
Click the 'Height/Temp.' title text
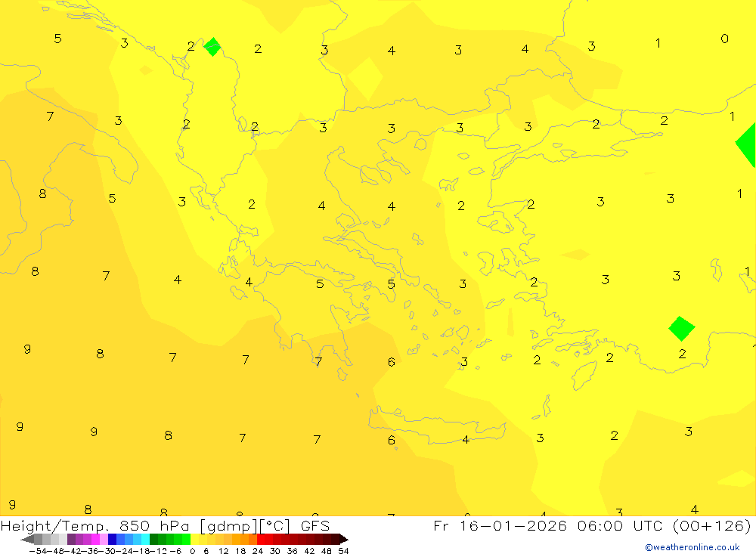[55, 526]
